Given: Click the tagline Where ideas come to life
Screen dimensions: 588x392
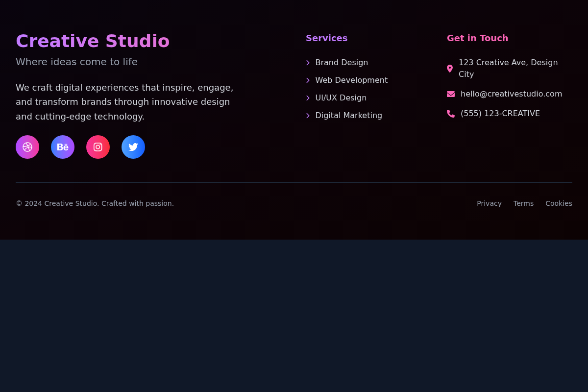Looking at the screenshot, I should tap(76, 62).
